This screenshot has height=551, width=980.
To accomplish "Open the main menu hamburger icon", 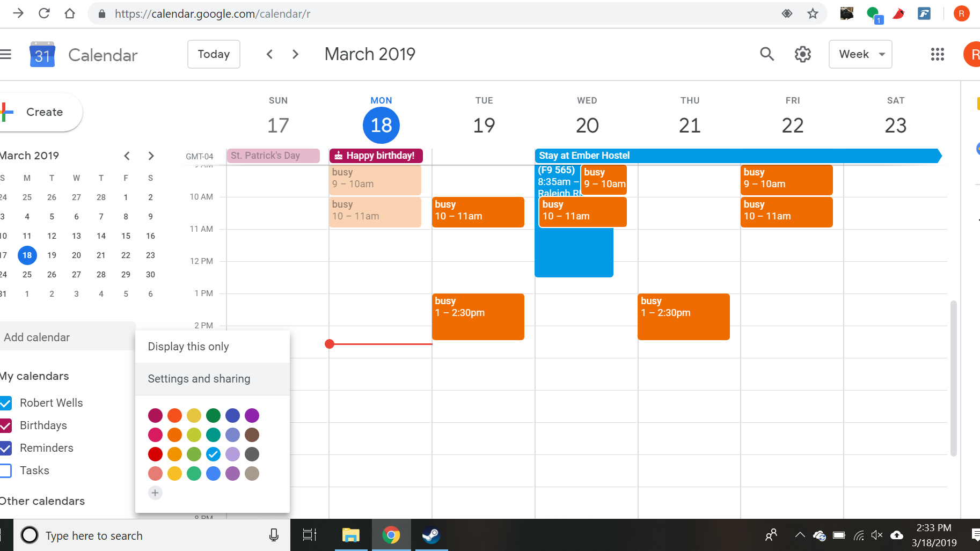I will pyautogui.click(x=5, y=54).
